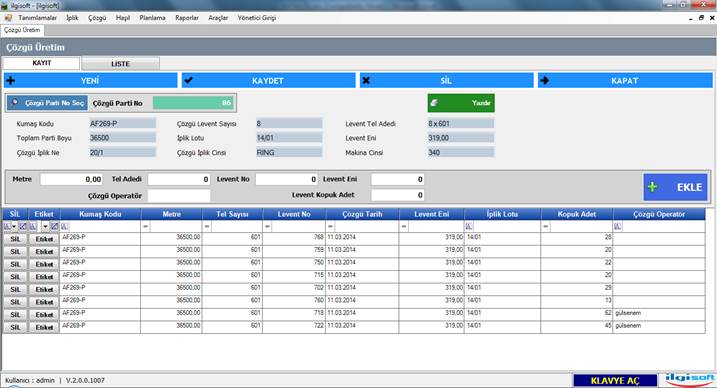Click the filter operator icon in the İplik Lotu column
Image resolution: width=717 pixels, height=388 pixels.
tap(469, 226)
